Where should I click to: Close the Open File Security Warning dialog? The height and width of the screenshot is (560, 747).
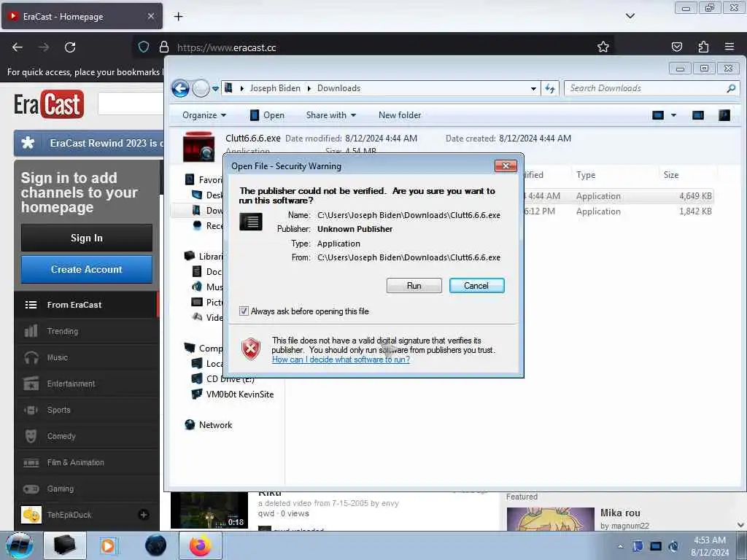point(506,166)
